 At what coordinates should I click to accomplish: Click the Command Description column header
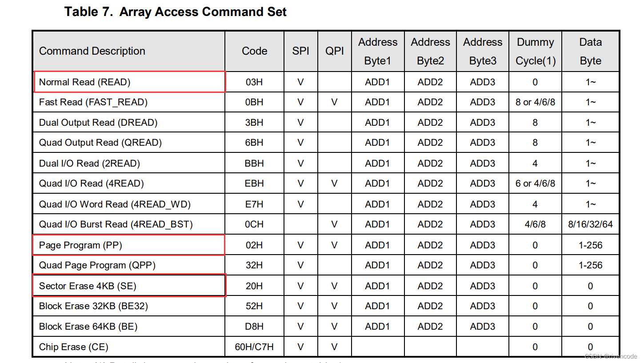[x=92, y=51]
